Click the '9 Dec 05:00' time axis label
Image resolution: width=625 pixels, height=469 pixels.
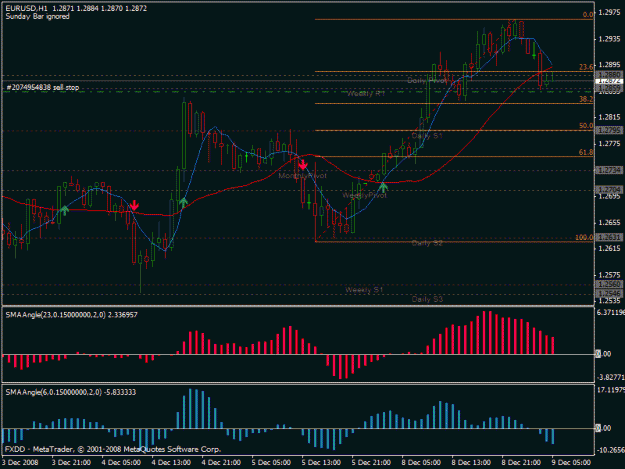pos(571,463)
